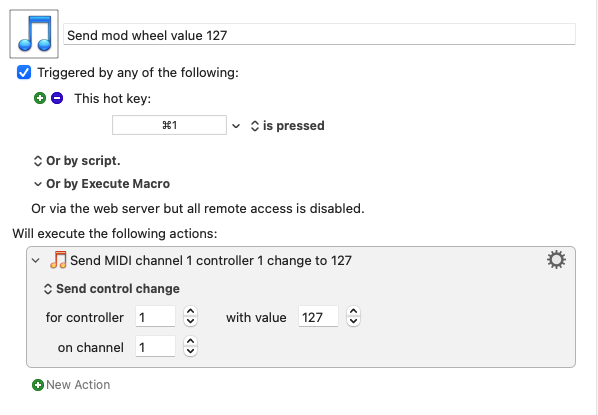Click the 'with value' stepper arrows
Viewport: 598px width, 415px height.
click(354, 316)
